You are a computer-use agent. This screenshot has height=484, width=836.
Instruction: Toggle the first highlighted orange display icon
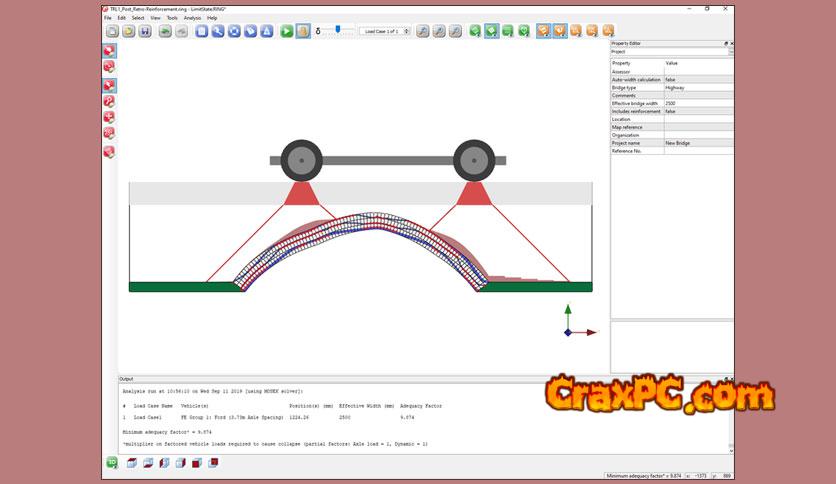click(542, 32)
